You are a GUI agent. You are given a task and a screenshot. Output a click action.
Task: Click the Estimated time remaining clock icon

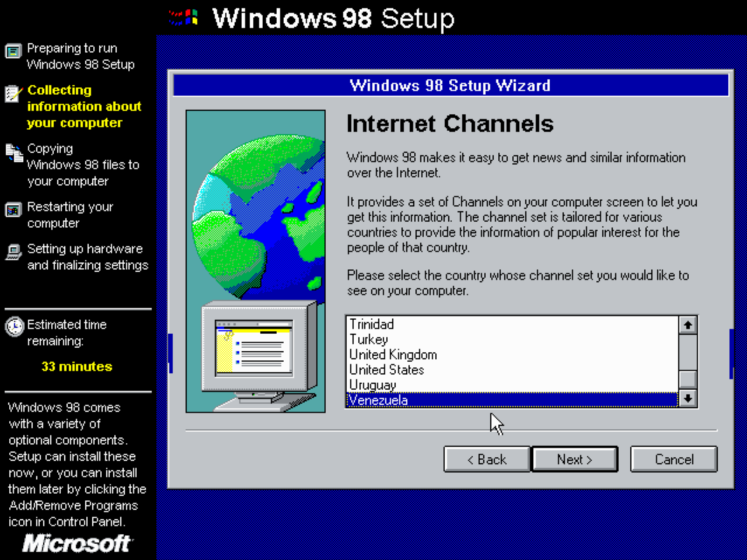pos(16,324)
